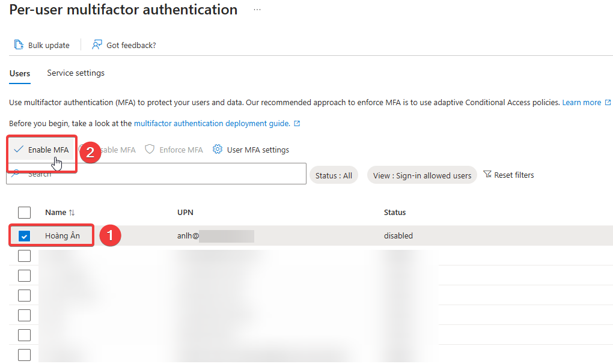
Task: Click the Reset filters funnel icon
Action: 487,175
